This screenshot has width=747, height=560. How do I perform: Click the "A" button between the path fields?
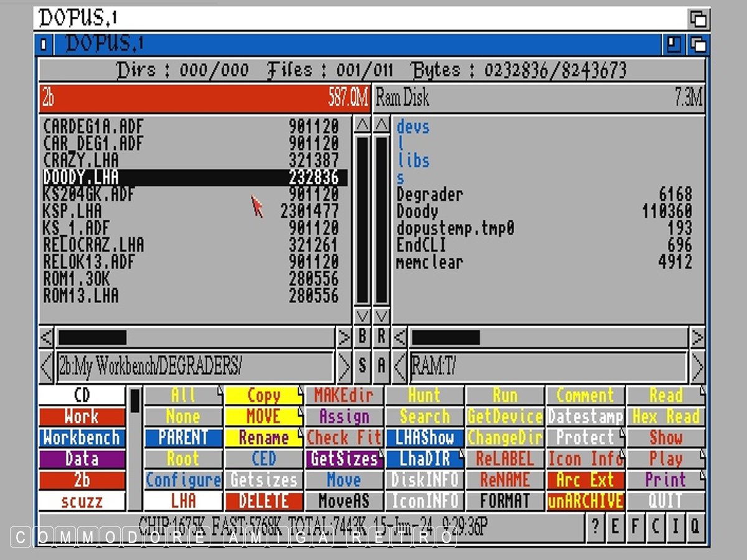click(x=382, y=366)
